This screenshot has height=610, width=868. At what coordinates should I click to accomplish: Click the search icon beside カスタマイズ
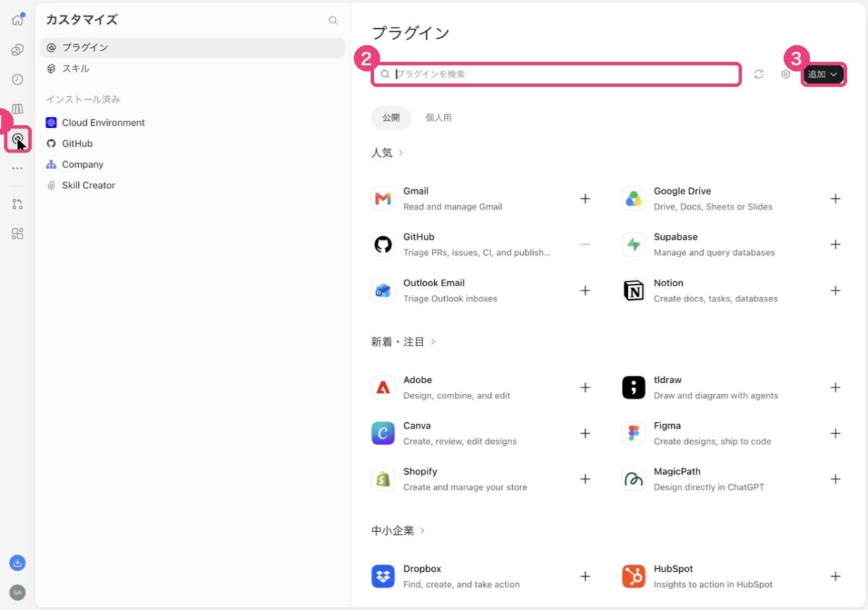tap(333, 20)
